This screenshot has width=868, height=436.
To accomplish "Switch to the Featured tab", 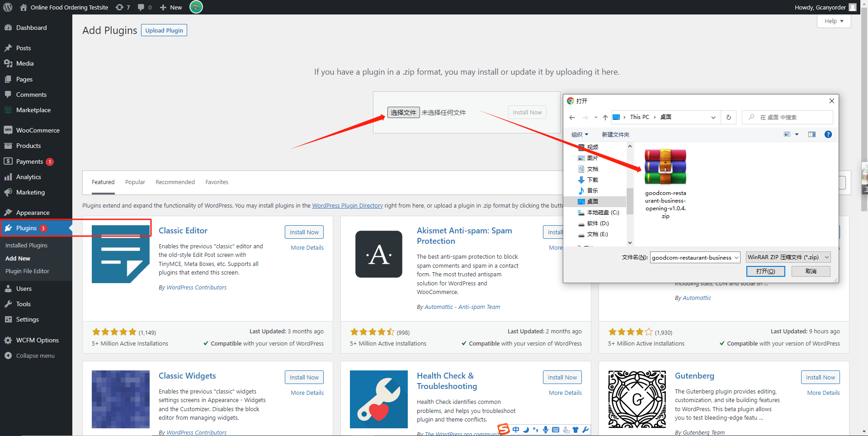I will (103, 182).
